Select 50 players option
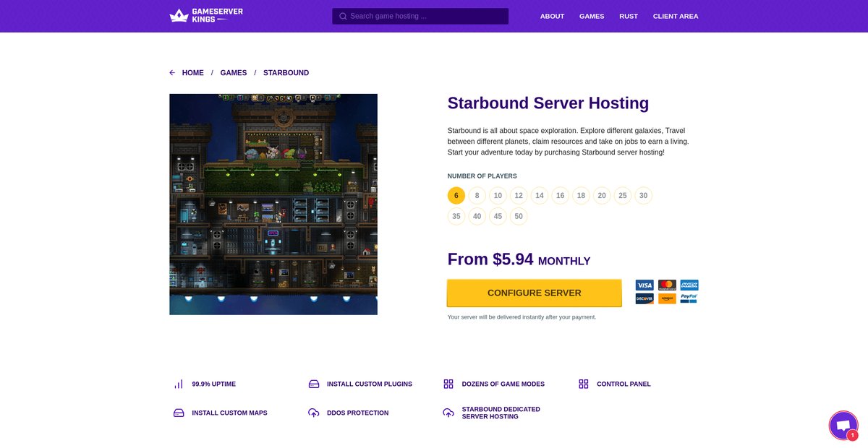 click(519, 216)
